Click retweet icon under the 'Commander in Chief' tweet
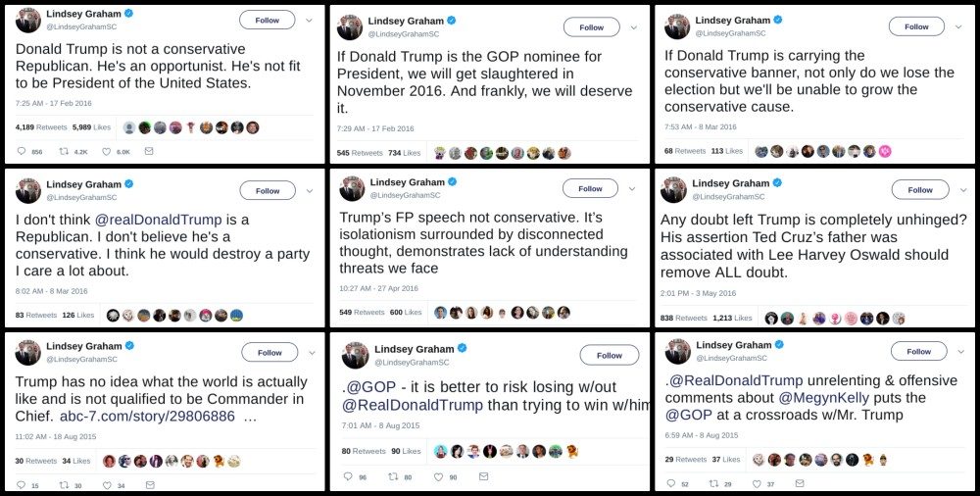Image resolution: width=980 pixels, height=496 pixels. coord(64,484)
